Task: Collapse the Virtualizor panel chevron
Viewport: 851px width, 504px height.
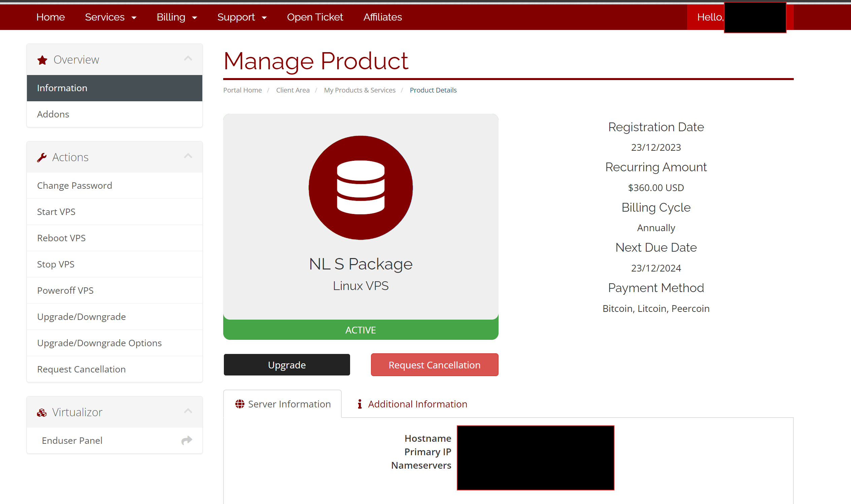Action: click(x=188, y=411)
